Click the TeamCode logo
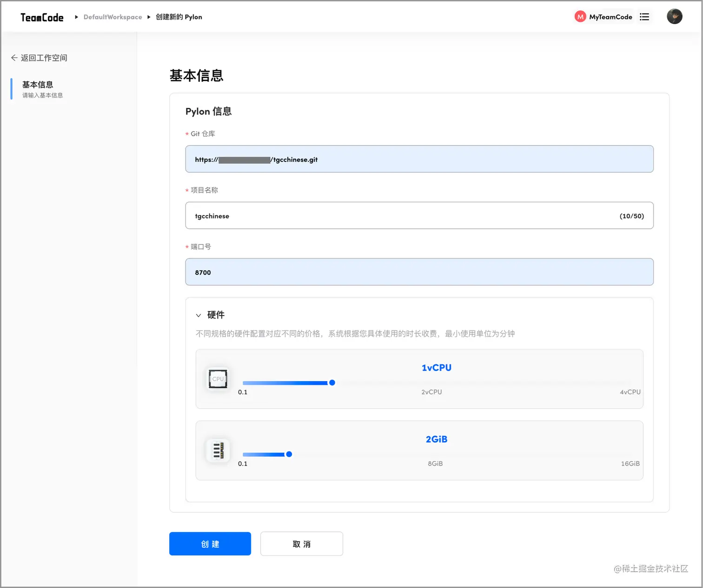Screen dimensions: 703x588 [42, 17]
